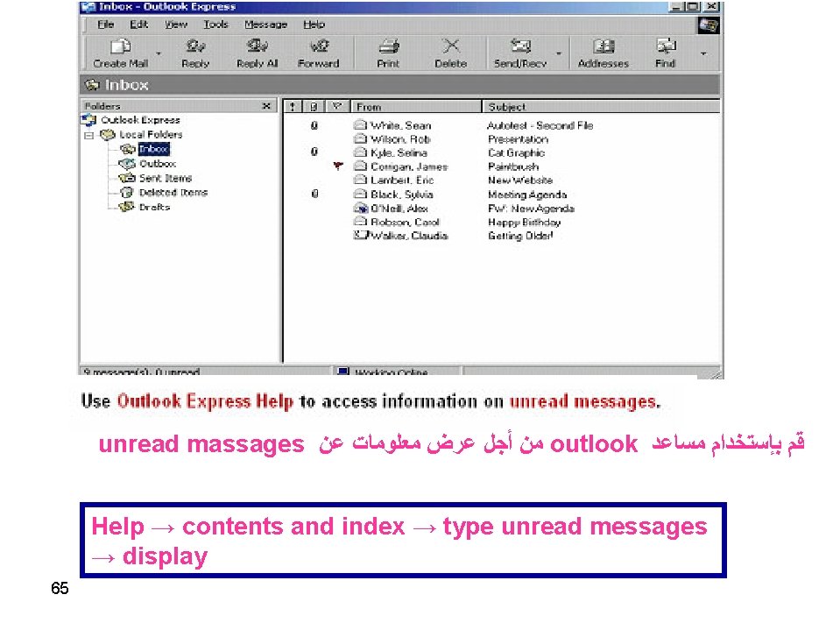840x630 pixels.
Task: Select message from Robson, Carol
Action: click(405, 222)
